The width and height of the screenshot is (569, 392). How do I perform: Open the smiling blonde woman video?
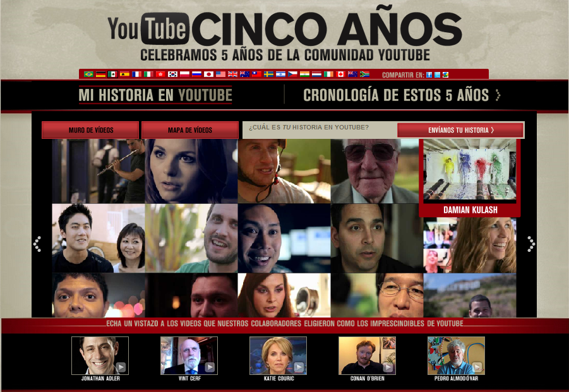pos(470,245)
